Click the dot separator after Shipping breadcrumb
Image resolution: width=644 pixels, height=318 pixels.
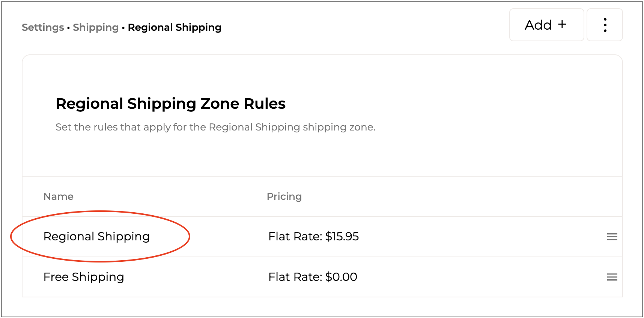click(123, 28)
